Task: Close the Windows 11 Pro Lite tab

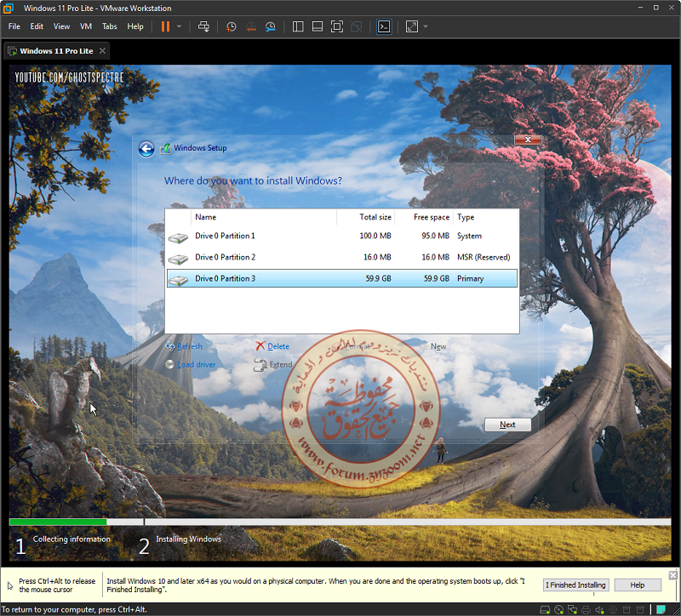Action: (102, 51)
